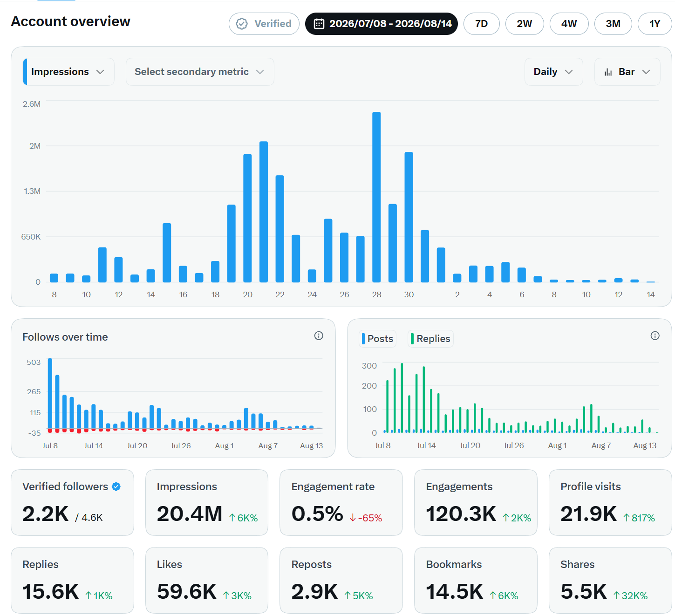Click the chevron arrow next to Daily
This screenshot has width=675, height=616.
569,72
